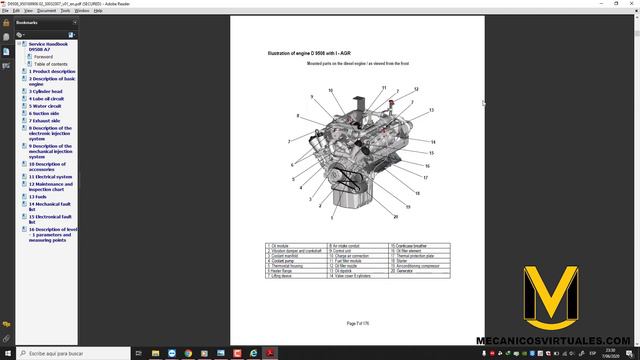Image resolution: width=640 pixels, height=360 pixels.
Task: Open Internet Explorer from the taskbar
Action: 253,353
